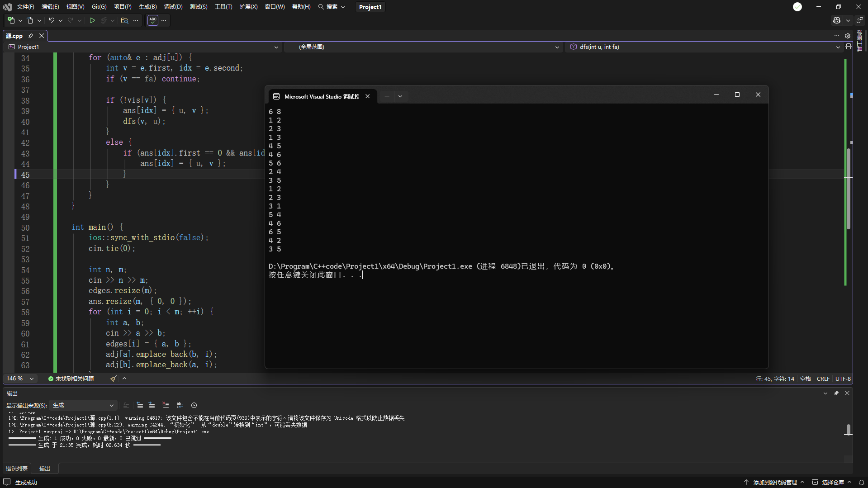Viewport: 868px width, 488px height.
Task: Click the undo arrow in the toolbar
Action: coord(52,20)
